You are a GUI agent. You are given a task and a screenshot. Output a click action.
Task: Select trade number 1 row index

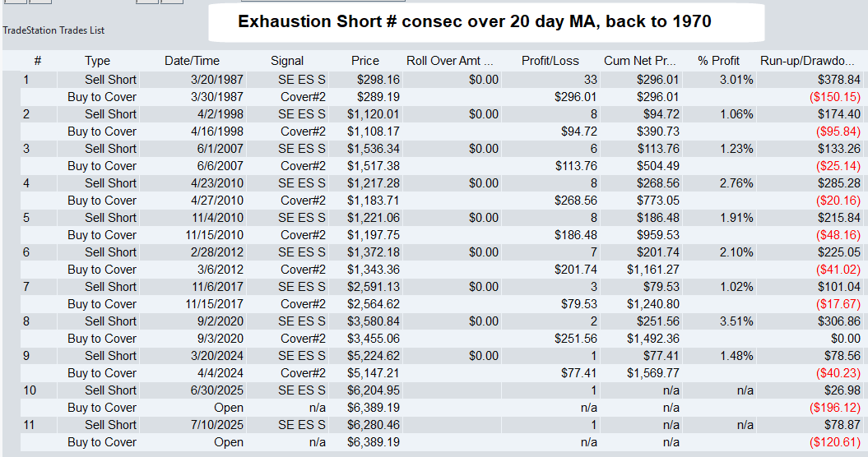tap(26, 80)
